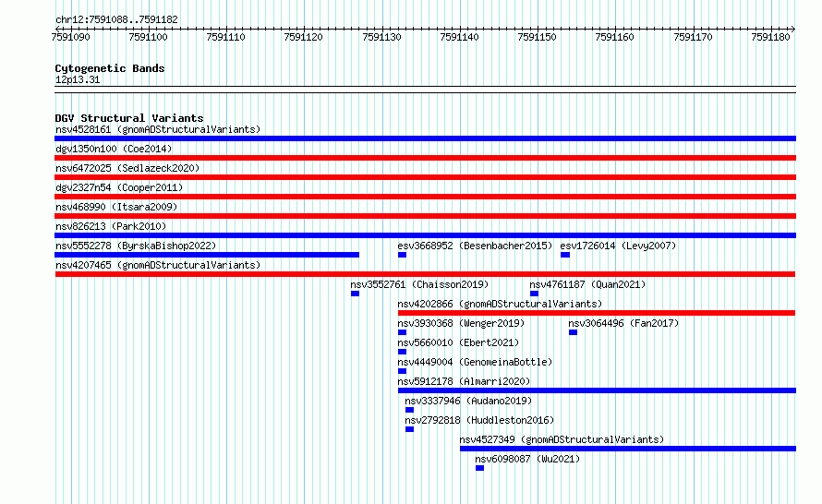Click ruler position 7591150
822x504 pixels.
pyautogui.click(x=537, y=37)
